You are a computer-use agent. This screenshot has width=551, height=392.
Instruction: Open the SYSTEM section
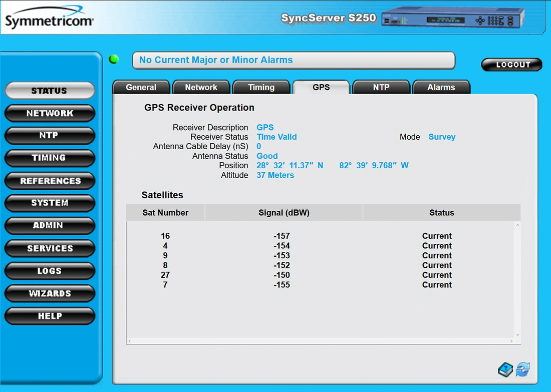pyautogui.click(x=50, y=203)
